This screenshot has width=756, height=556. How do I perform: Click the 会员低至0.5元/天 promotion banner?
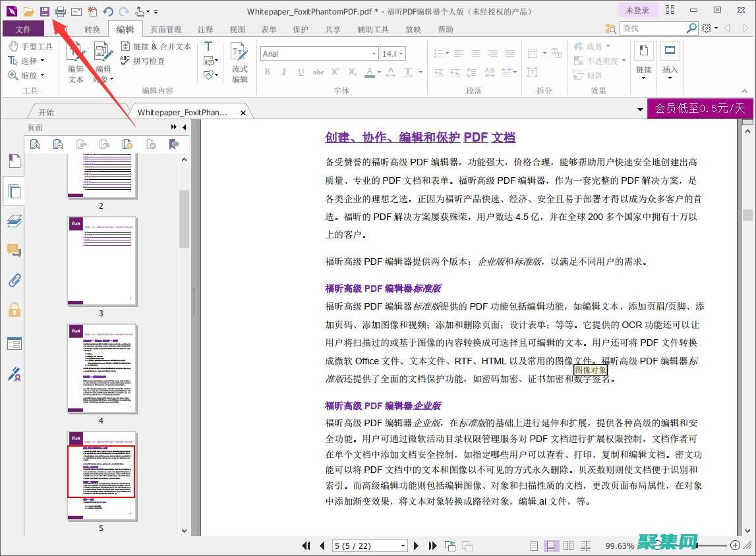(699, 109)
